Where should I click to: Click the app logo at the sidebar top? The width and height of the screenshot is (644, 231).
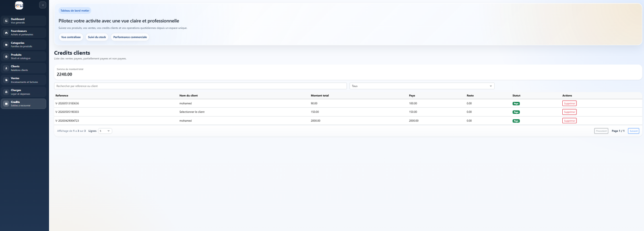19,5
